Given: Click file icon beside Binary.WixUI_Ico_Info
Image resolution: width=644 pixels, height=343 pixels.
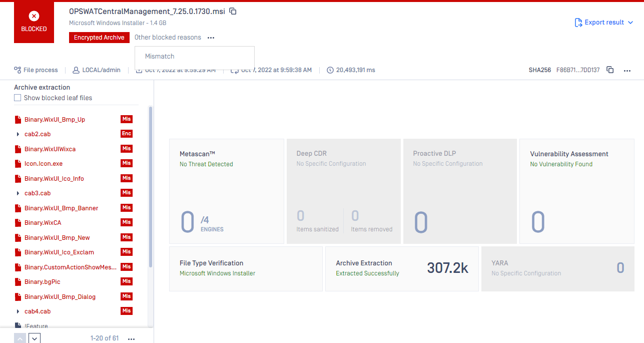Looking at the screenshot, I should [18, 179].
